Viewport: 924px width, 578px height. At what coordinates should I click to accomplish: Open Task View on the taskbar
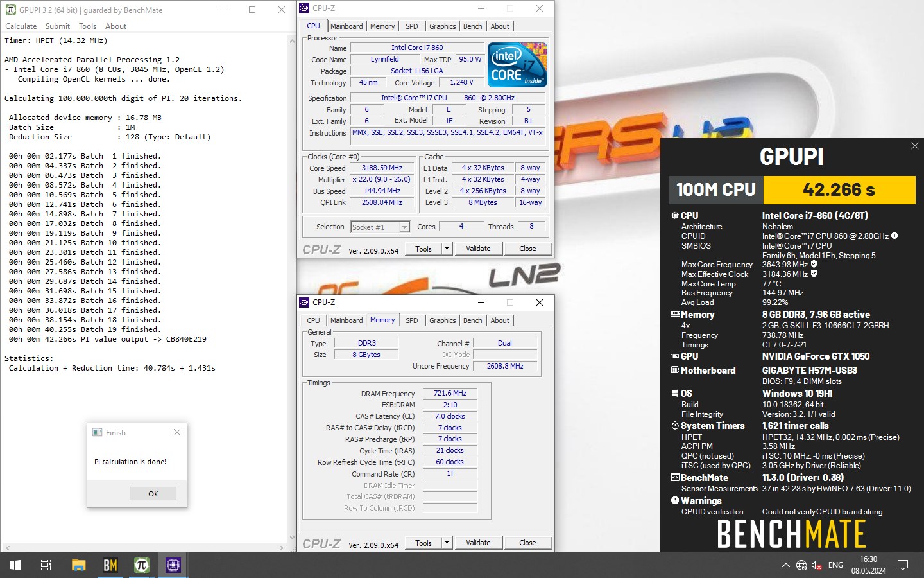[x=46, y=565]
